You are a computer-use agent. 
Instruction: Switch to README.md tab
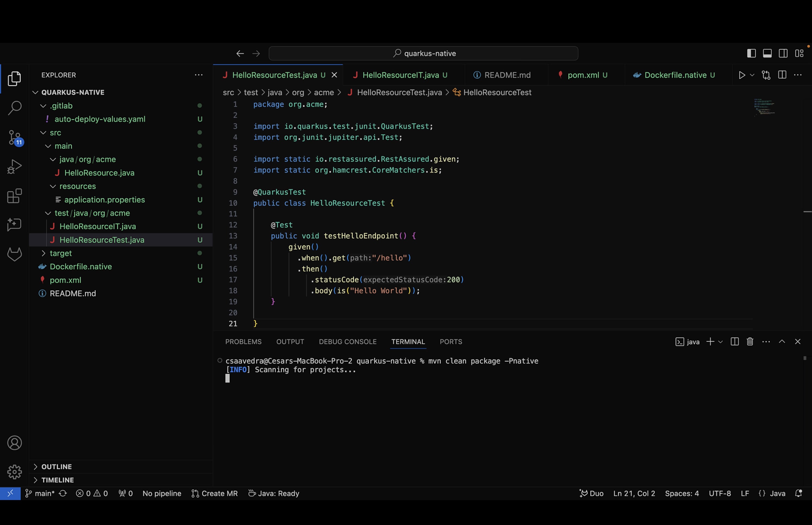tap(506, 75)
